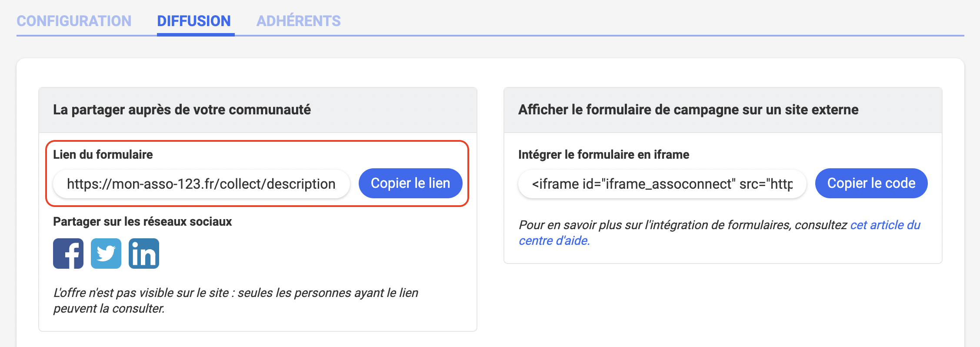Select the La partager auprès de votre communauté header

[182, 110]
